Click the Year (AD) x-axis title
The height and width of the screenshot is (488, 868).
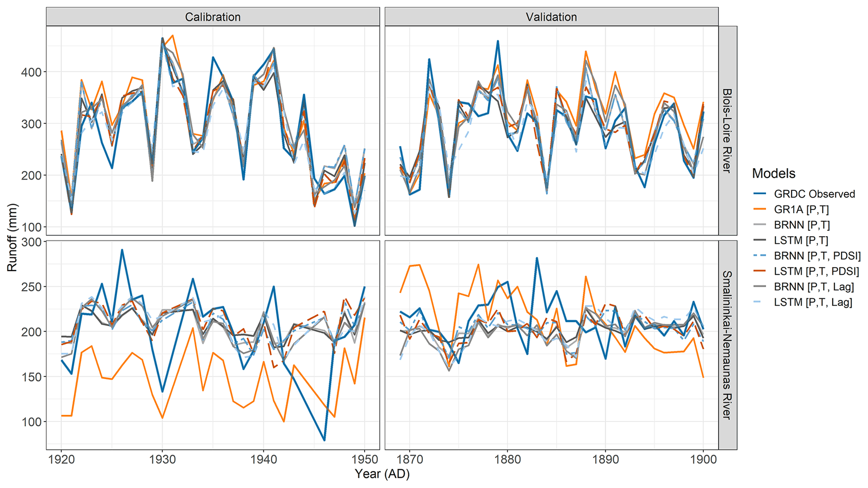click(382, 474)
